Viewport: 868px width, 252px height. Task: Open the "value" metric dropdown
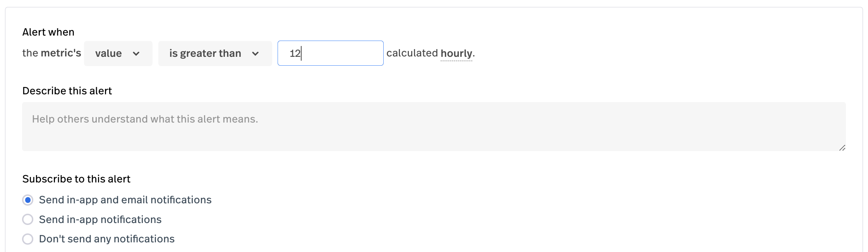pos(118,53)
